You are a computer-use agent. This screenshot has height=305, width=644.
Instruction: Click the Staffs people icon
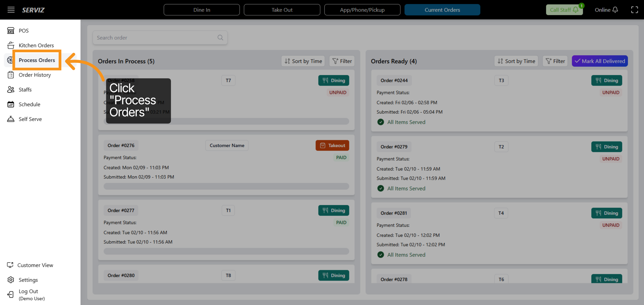[11, 90]
